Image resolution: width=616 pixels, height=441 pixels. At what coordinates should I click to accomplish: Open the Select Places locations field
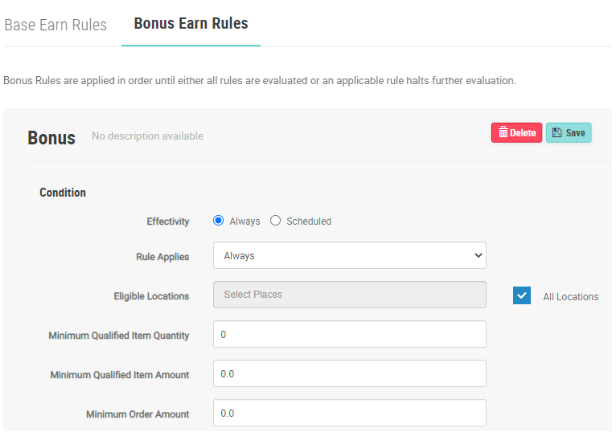point(349,295)
